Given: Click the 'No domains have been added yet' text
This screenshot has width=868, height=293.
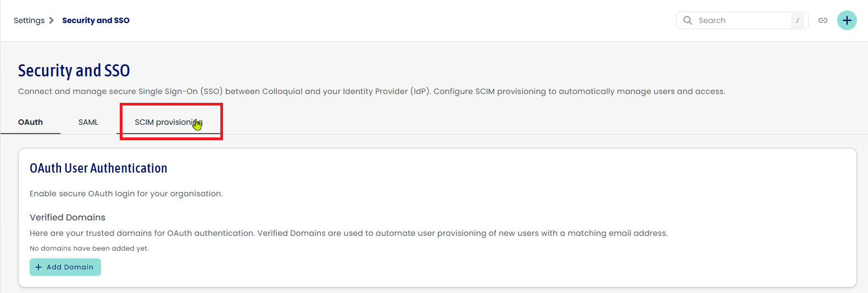Looking at the screenshot, I should [89, 248].
